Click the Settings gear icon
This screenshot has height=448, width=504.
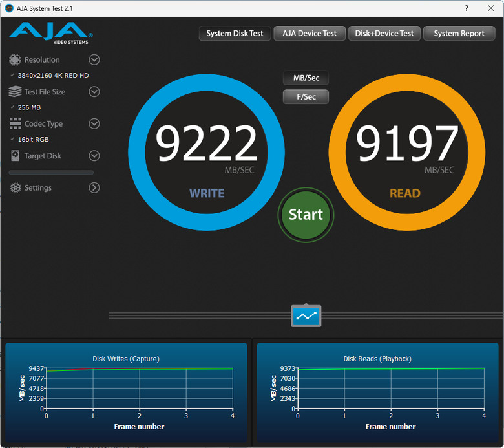point(16,188)
